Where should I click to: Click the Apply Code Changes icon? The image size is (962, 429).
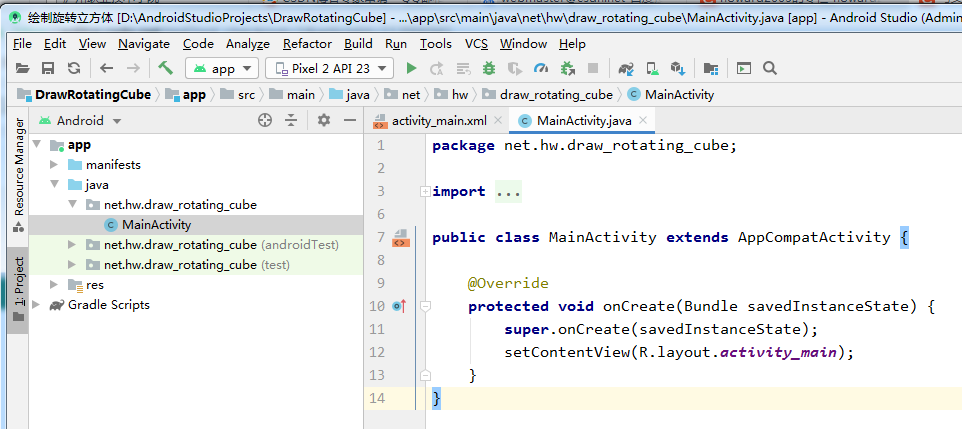(463, 68)
